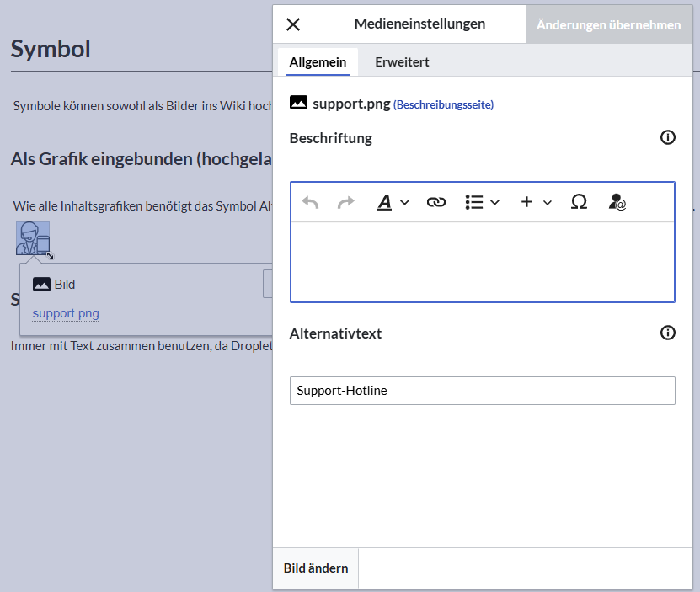Close the Medieneinstellungen dialog

point(293,24)
